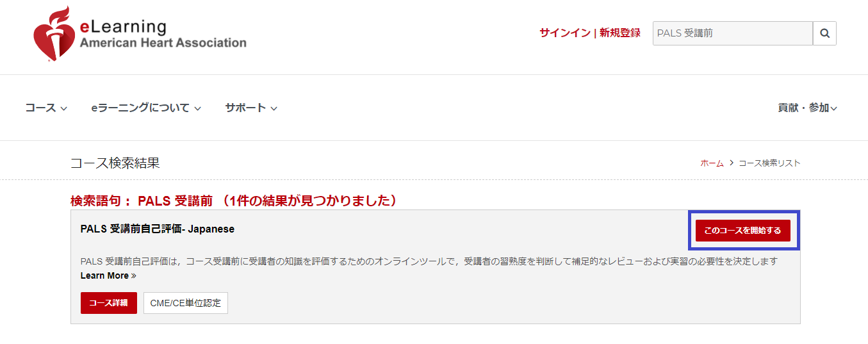Open コース詳細 button

tap(109, 303)
